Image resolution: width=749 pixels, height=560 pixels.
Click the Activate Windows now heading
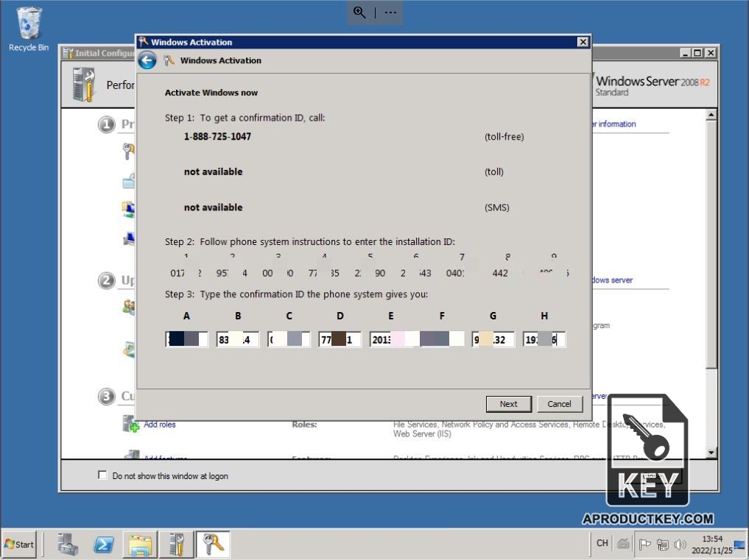click(x=211, y=93)
